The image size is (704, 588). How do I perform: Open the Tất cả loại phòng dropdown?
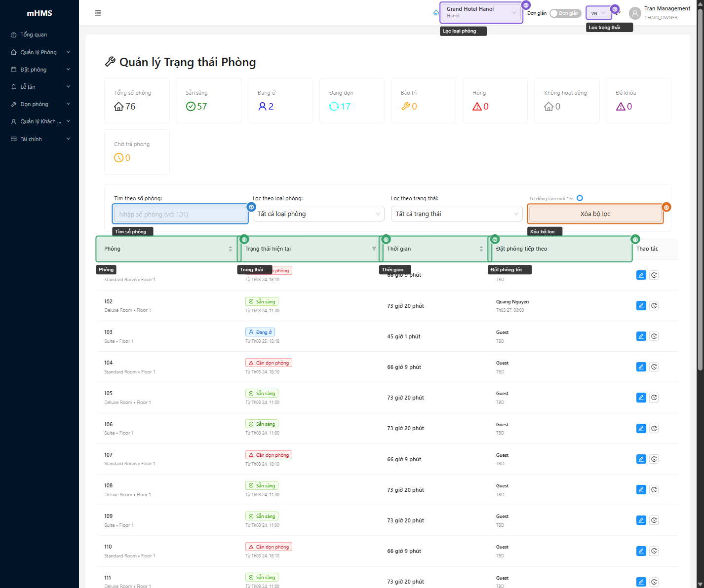coord(318,214)
